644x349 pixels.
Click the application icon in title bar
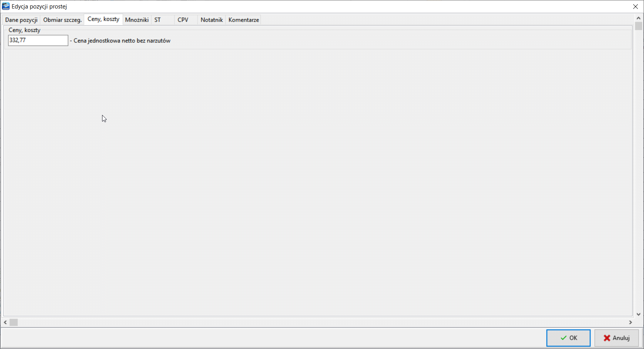tap(6, 6)
